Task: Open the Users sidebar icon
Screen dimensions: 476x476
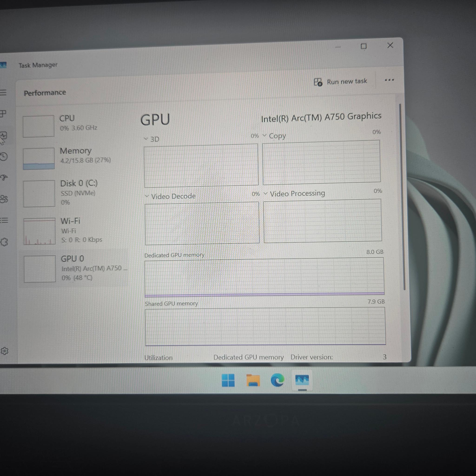Action: point(4,199)
